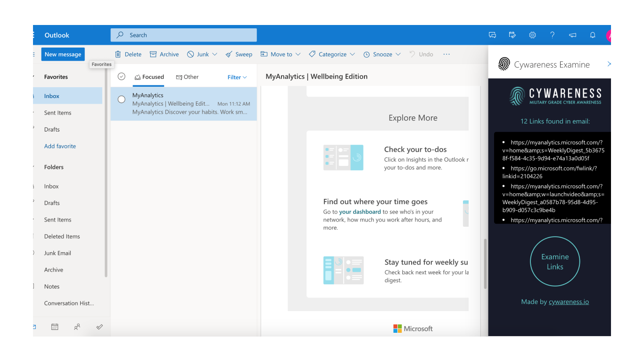644x362 pixels.
Task: Click the "Explore More" heading in the email
Action: point(413,118)
